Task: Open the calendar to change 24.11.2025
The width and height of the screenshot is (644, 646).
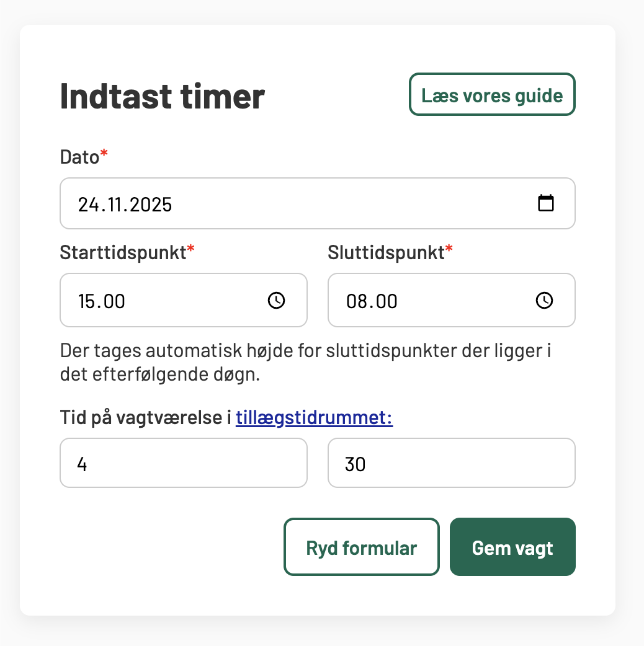Action: 546,203
